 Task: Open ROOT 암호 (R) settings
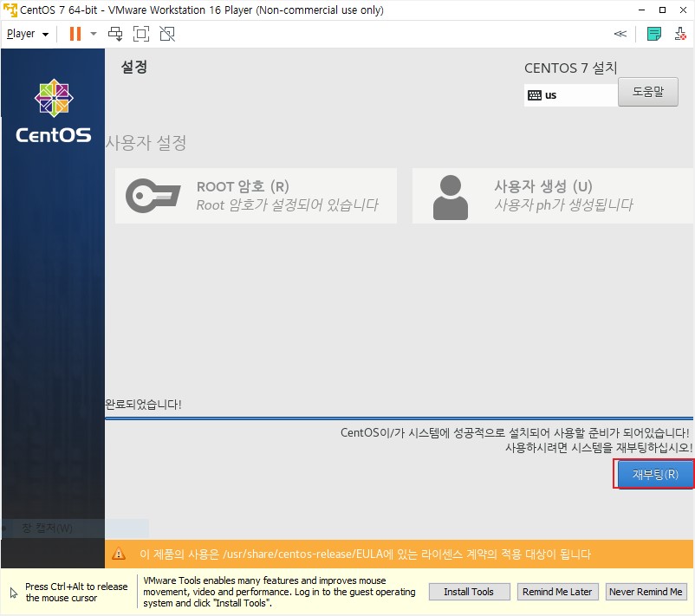click(x=256, y=196)
